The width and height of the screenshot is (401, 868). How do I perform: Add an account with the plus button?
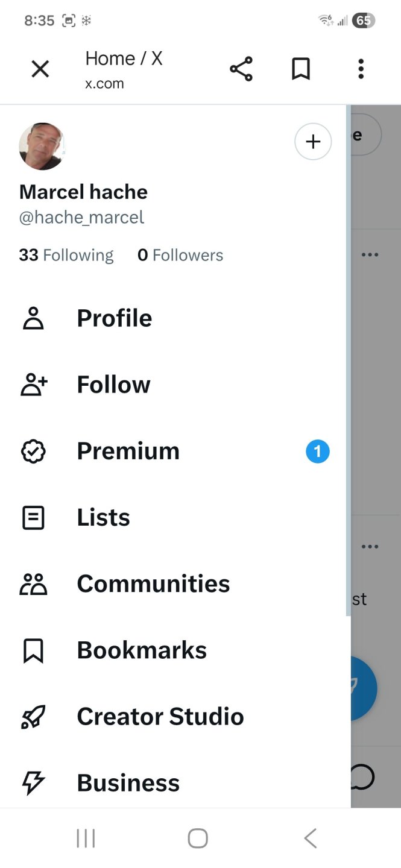312,142
